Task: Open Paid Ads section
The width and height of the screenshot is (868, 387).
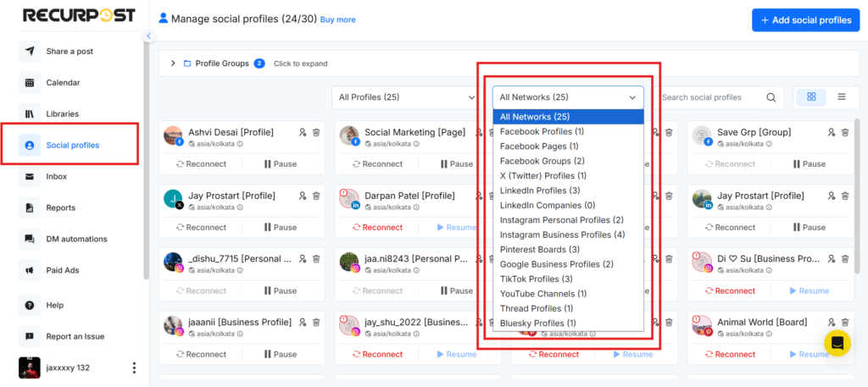Action: pyautogui.click(x=62, y=271)
